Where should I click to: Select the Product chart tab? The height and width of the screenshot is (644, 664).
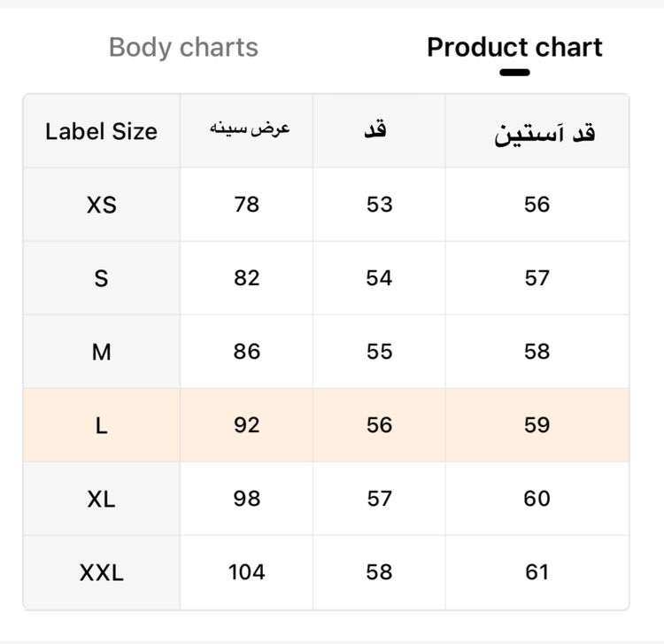click(514, 47)
